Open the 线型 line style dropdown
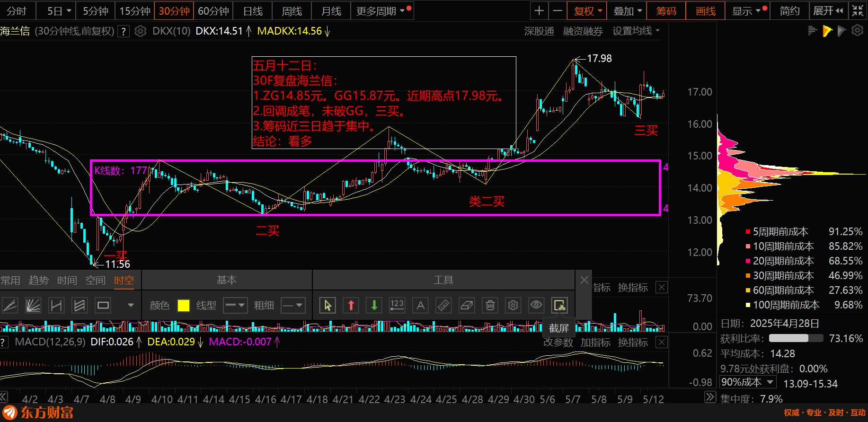The image size is (868, 422). (235, 305)
